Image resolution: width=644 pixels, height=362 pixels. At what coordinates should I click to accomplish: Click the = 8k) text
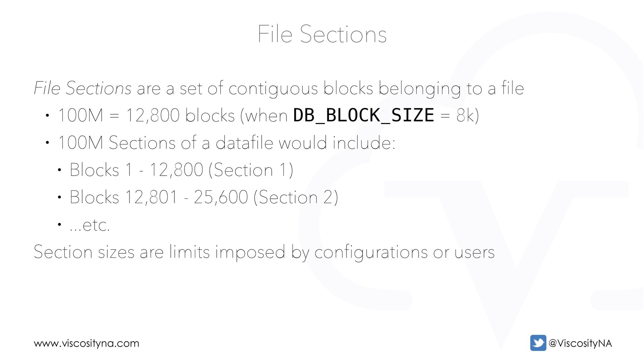pos(460,115)
